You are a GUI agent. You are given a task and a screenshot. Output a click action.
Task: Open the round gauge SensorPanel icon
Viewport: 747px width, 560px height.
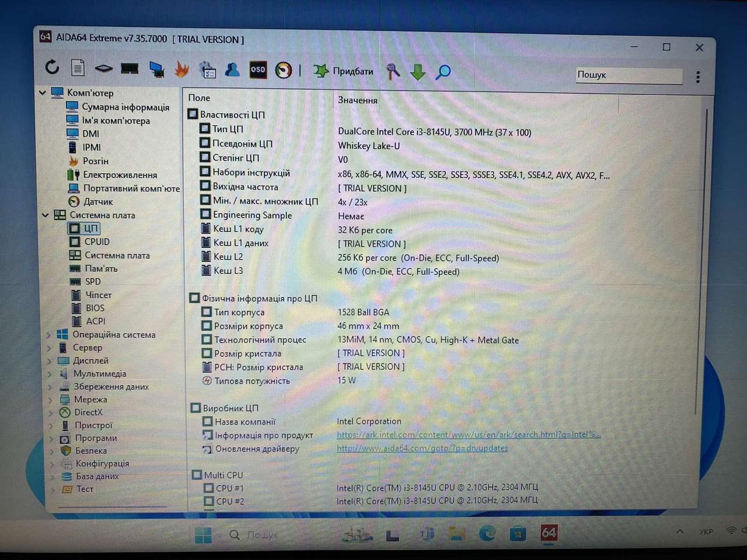coord(284,71)
